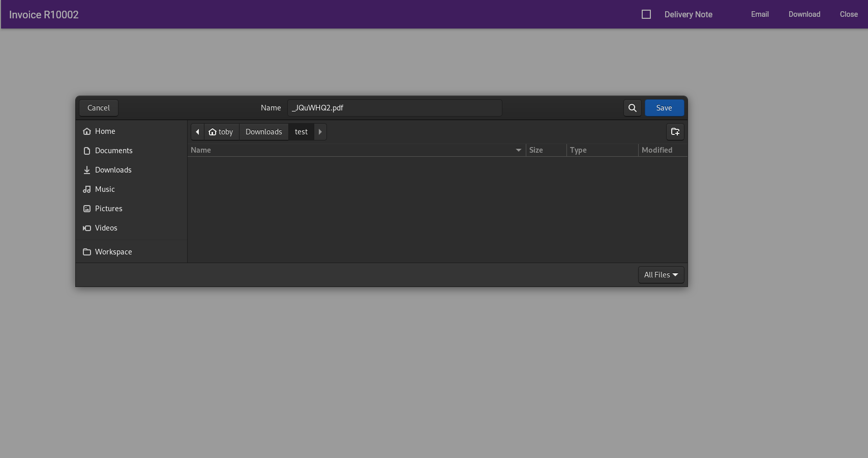Select the test breadcrumb in the path bar
Viewport: 868px width, 458px height.
point(301,131)
